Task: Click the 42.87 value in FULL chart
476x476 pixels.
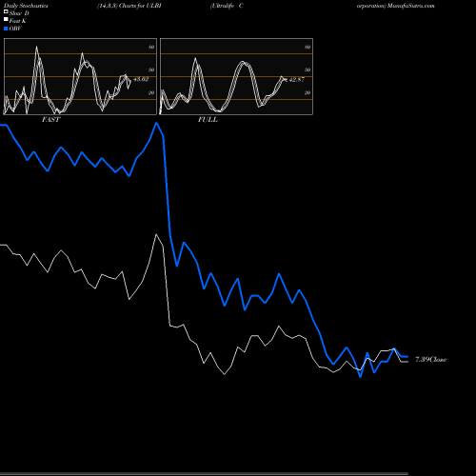Action: point(297,80)
